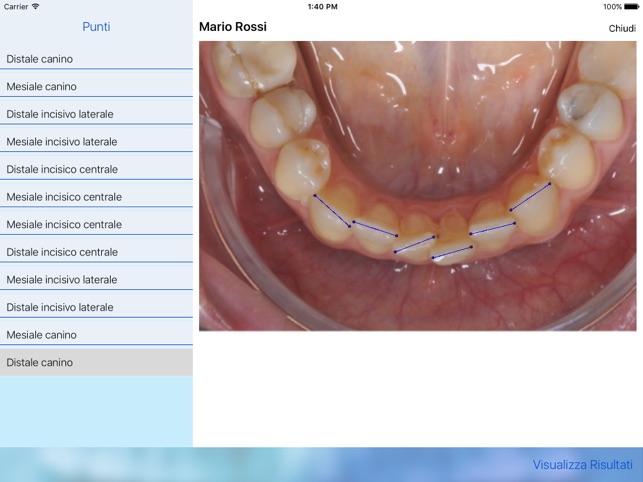Choose the second Mesiale incisivo laterale row
The height and width of the screenshot is (482, 643).
tap(96, 279)
